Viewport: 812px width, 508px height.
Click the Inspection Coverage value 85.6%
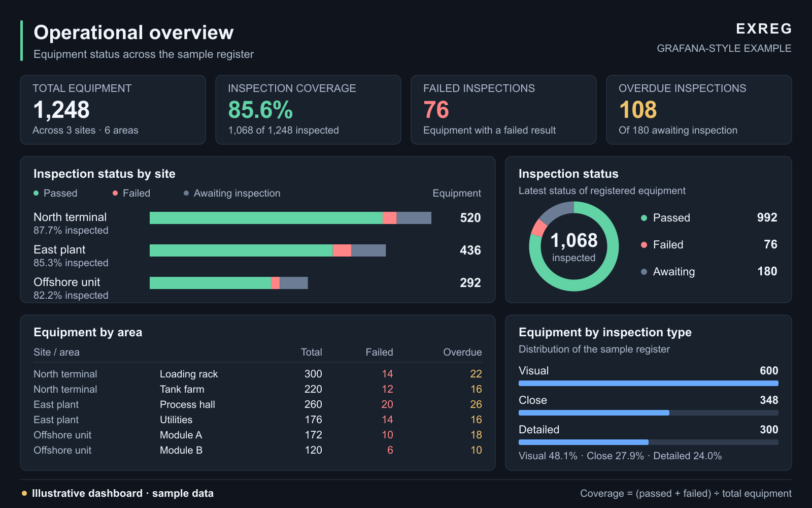tap(260, 110)
